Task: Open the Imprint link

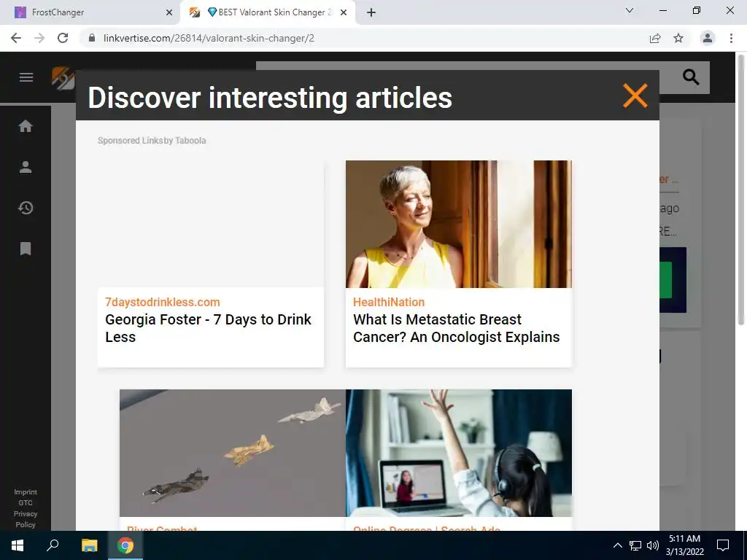Action: click(x=26, y=492)
